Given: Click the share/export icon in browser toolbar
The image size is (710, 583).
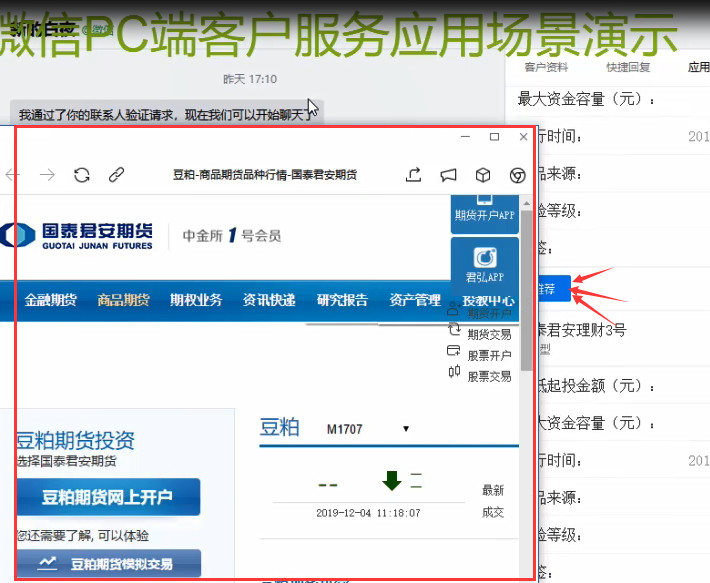Looking at the screenshot, I should [x=413, y=175].
